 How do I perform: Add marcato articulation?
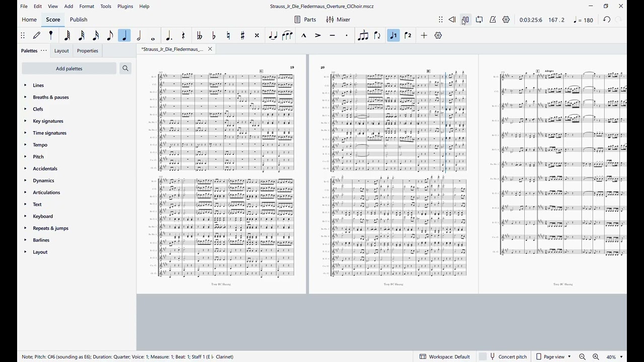click(x=304, y=36)
